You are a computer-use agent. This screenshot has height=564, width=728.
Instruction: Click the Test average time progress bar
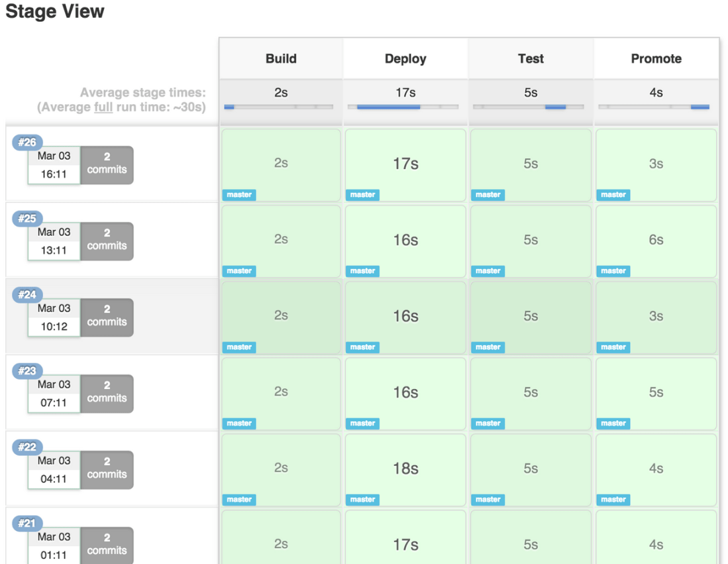pyautogui.click(x=529, y=107)
